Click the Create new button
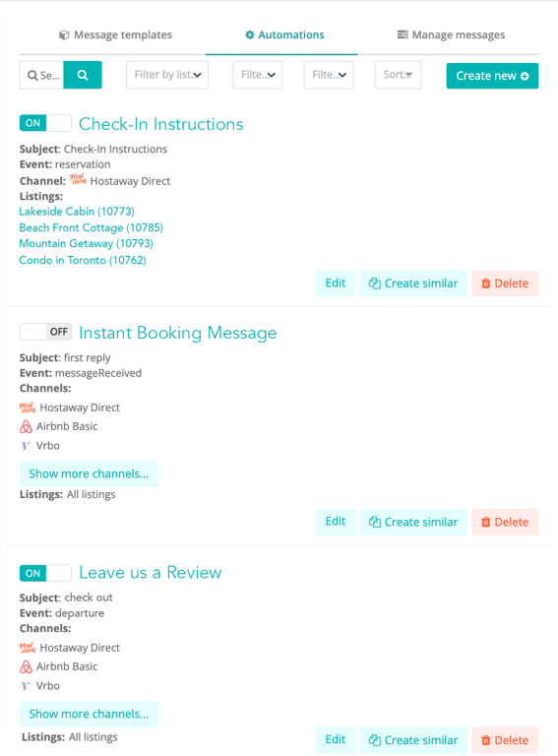The width and height of the screenshot is (558, 756). (x=492, y=76)
